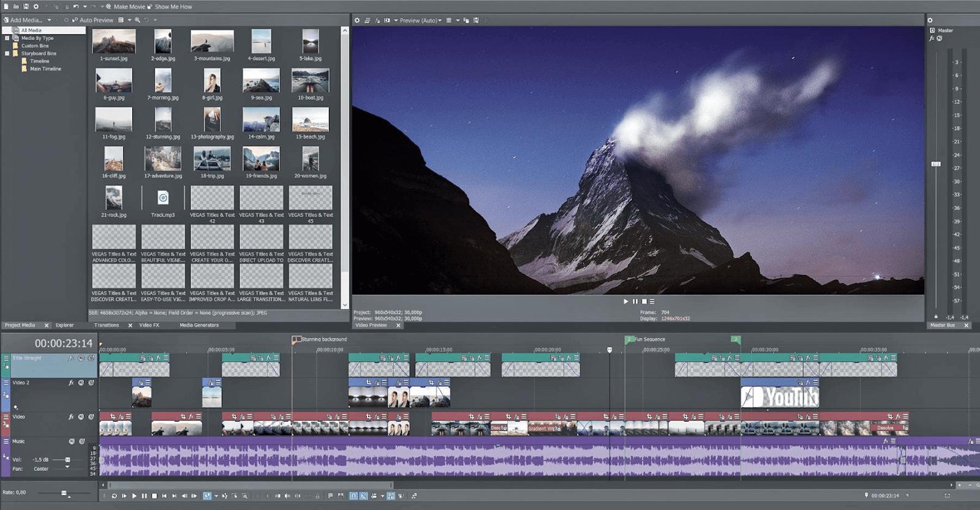Viewport: 980px width, 510px height.
Task: Open video preview properties gear icon
Action: pos(357,20)
